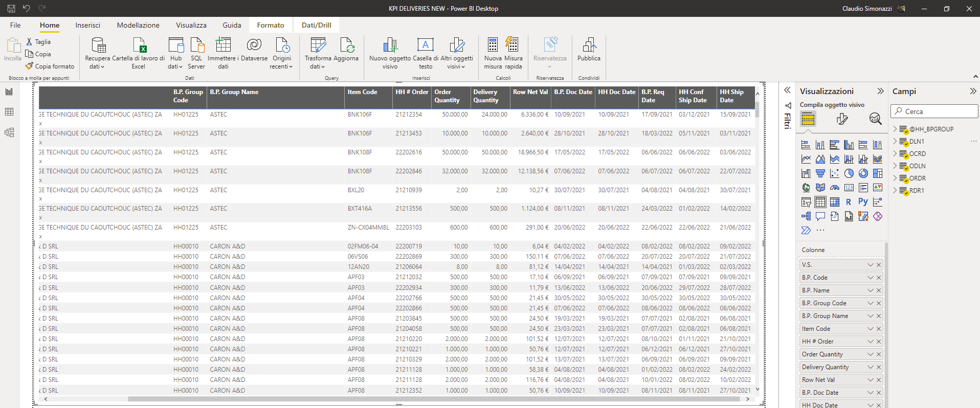Switch to the Dati/Drill tab
The width and height of the screenshot is (980, 408).
(316, 25)
